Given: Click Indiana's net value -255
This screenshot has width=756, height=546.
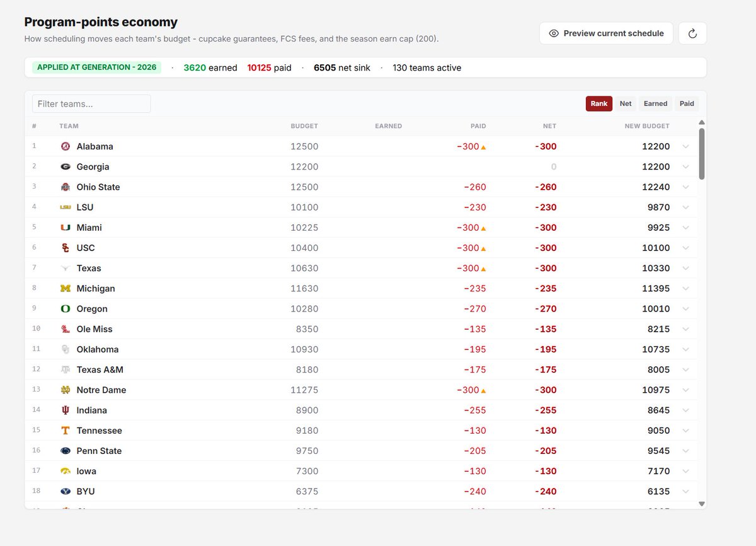Looking at the screenshot, I should [x=546, y=410].
